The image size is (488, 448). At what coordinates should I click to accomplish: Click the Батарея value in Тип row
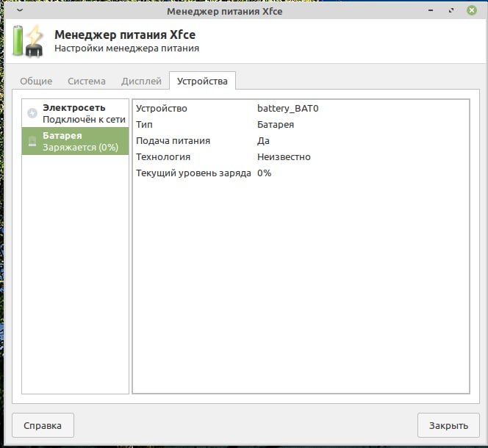pos(276,125)
